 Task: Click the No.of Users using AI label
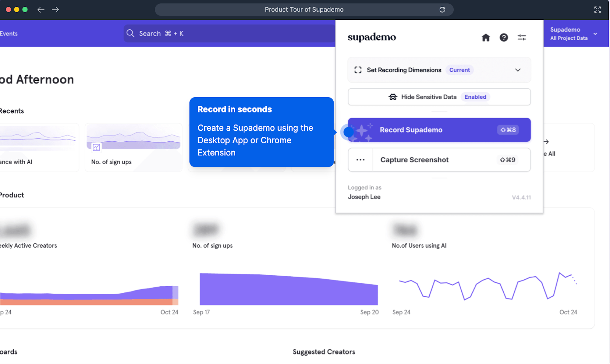(419, 245)
